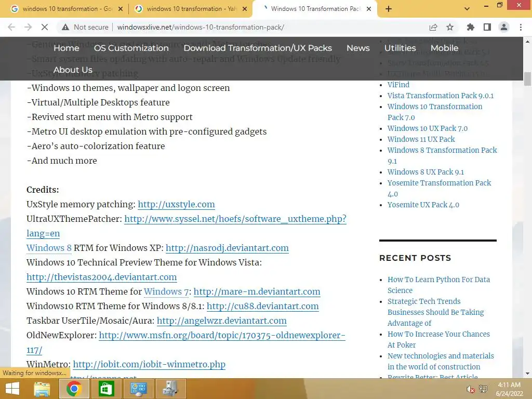Open the Mobile menu item
The image size is (532, 399).
tap(445, 48)
